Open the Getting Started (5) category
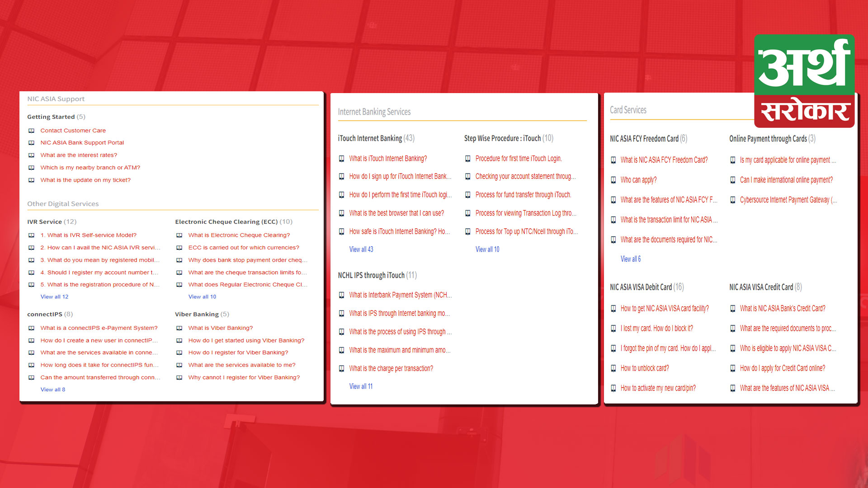 coord(56,117)
